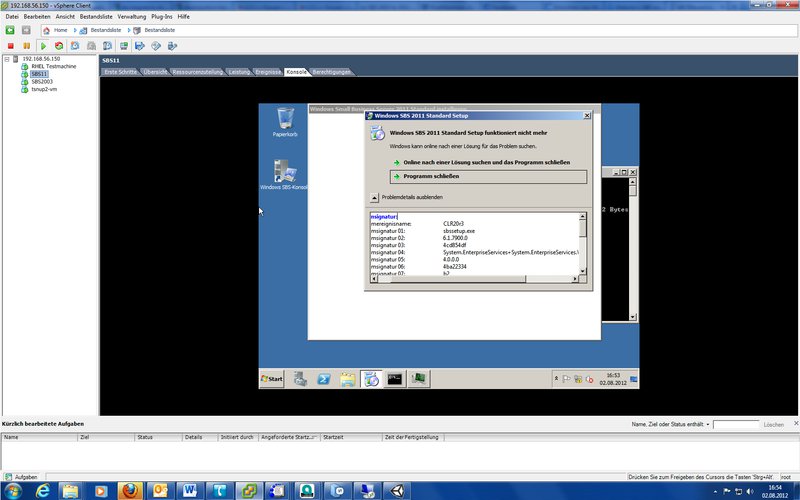This screenshot has height=500, width=800.
Task: Click the Start button in the VM
Action: (x=271, y=379)
